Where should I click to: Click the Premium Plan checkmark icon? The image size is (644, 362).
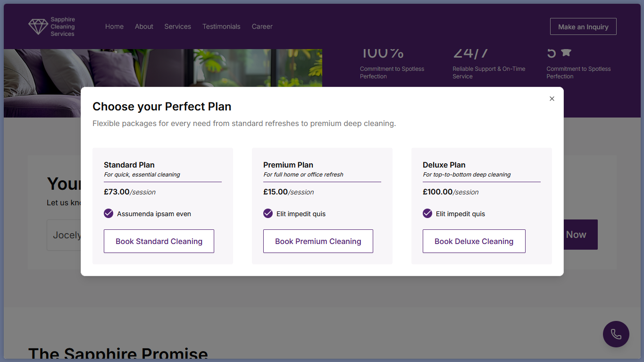tap(268, 214)
